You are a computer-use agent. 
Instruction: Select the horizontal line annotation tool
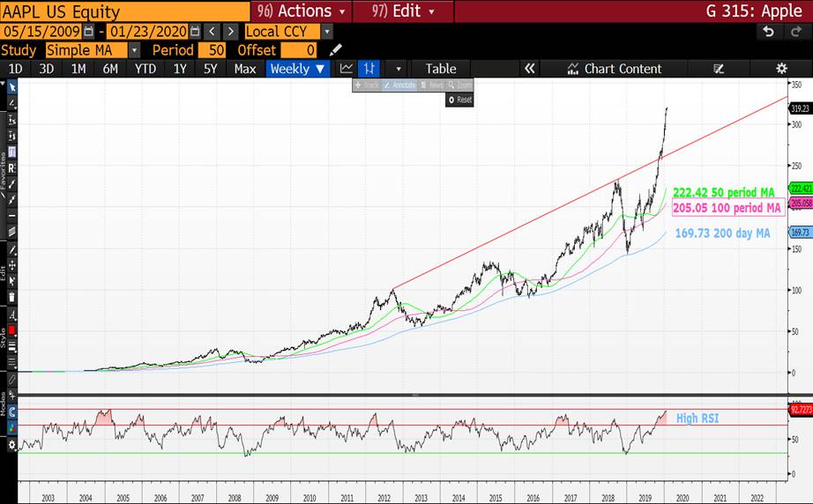[x=11, y=216]
